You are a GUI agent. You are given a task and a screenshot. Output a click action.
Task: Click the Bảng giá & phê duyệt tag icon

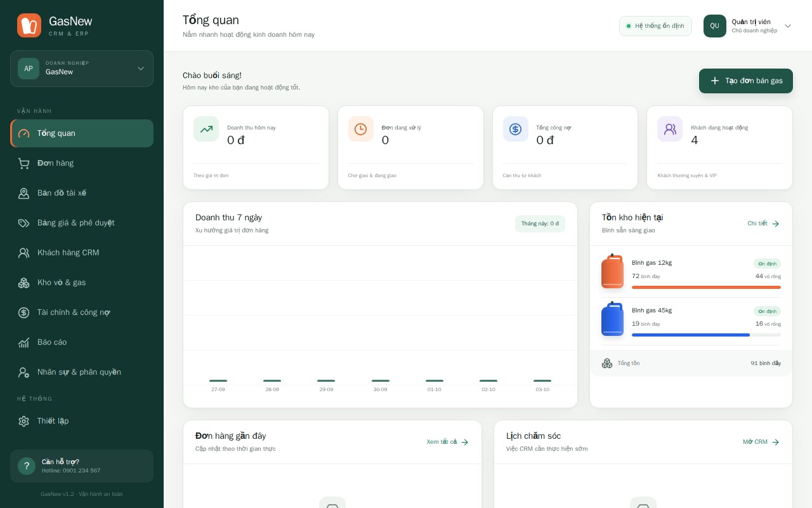click(x=24, y=223)
